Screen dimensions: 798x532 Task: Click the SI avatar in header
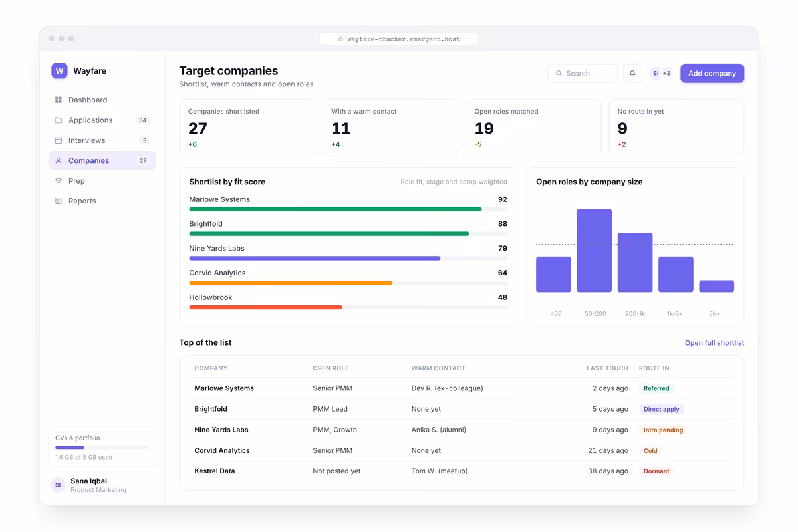[x=656, y=74]
